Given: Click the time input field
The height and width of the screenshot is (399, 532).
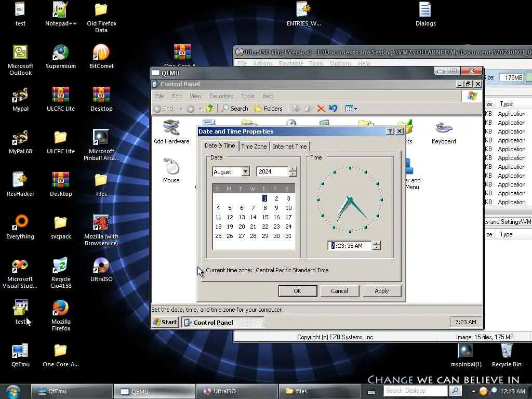Looking at the screenshot, I should (350, 245).
